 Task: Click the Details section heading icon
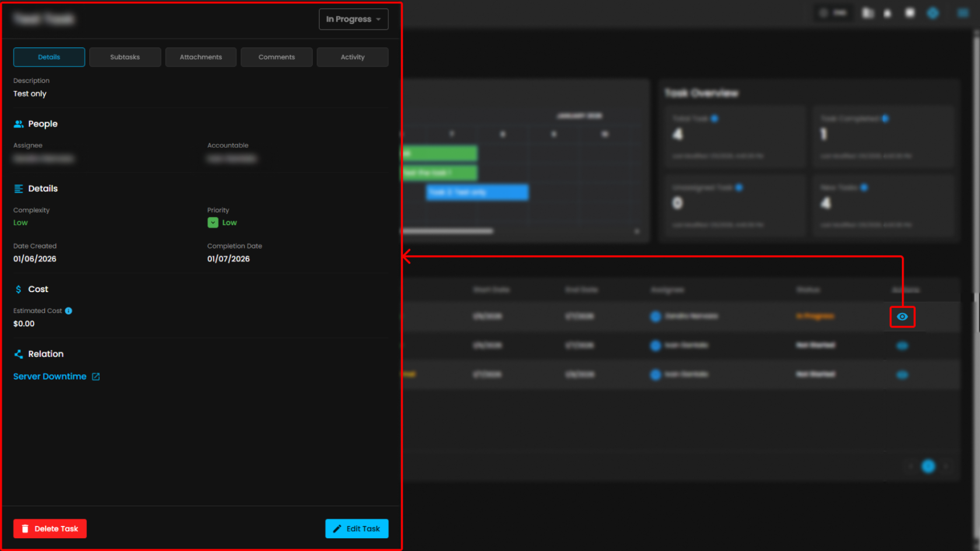coord(19,189)
